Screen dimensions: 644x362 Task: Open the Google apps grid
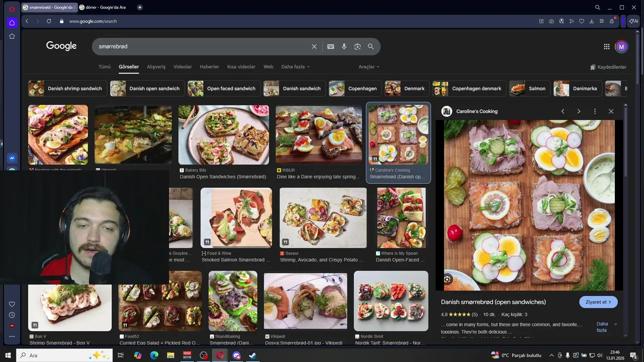(607, 46)
